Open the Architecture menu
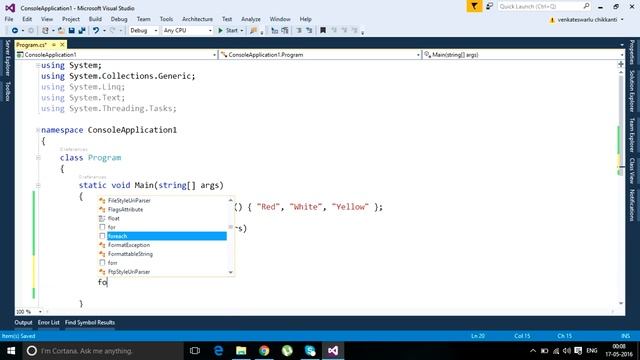Image resolution: width=640 pixels, height=360 pixels. point(197,19)
